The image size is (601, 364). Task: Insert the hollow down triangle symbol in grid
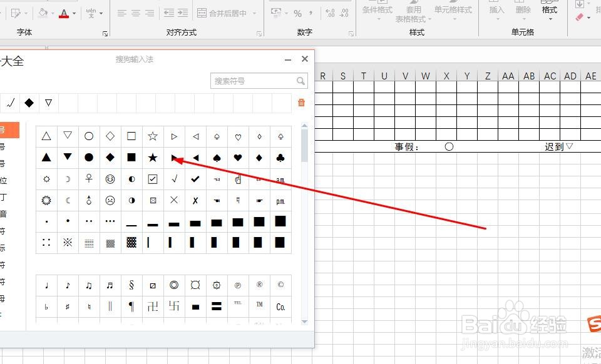point(68,136)
